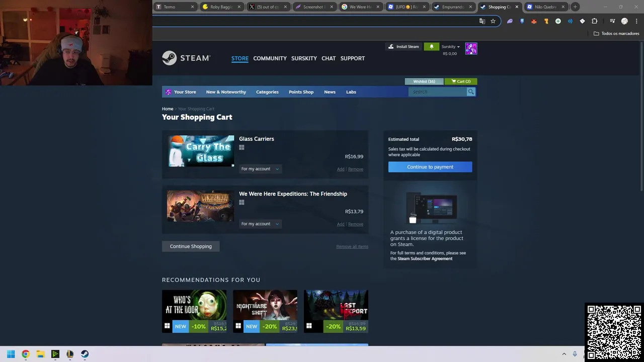Open File Explorer from the taskbar
Viewport: 644px width, 362px height.
(x=40, y=354)
